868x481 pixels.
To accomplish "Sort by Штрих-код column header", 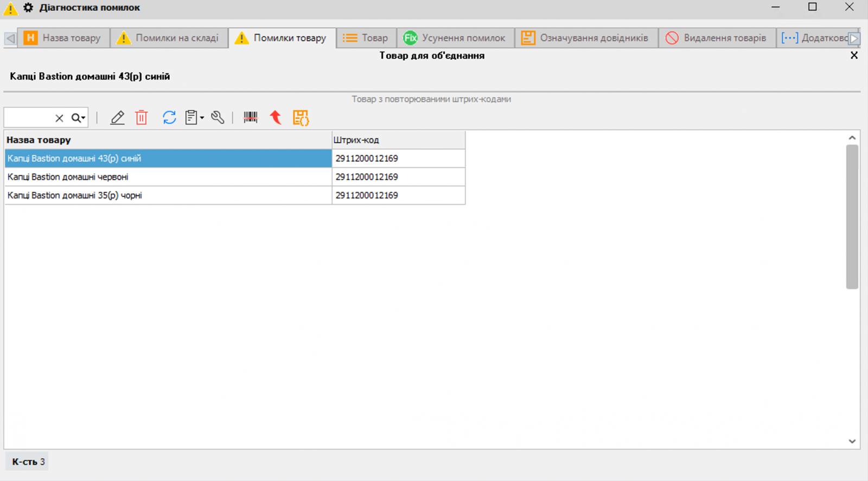I will pyautogui.click(x=398, y=140).
